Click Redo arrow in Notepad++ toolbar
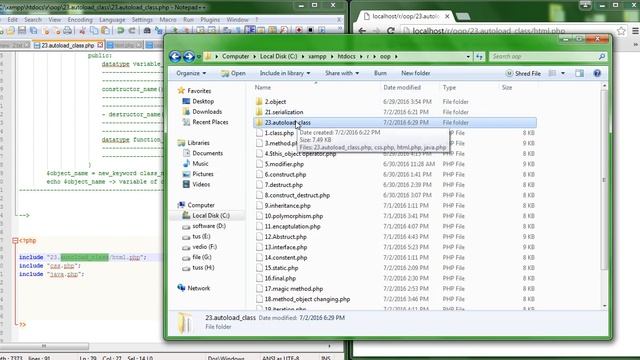This screenshot has width=640, height=360. (x=132, y=31)
